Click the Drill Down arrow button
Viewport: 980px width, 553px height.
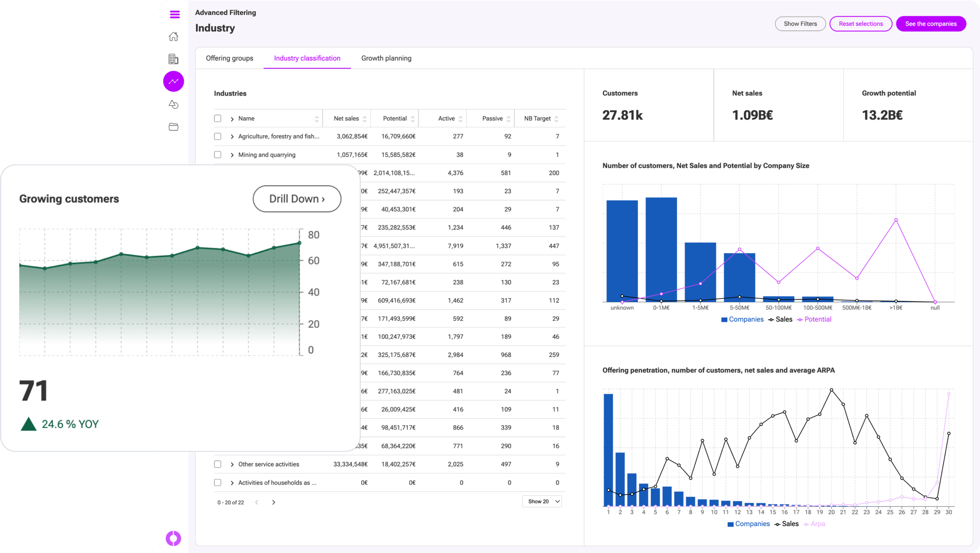(297, 198)
